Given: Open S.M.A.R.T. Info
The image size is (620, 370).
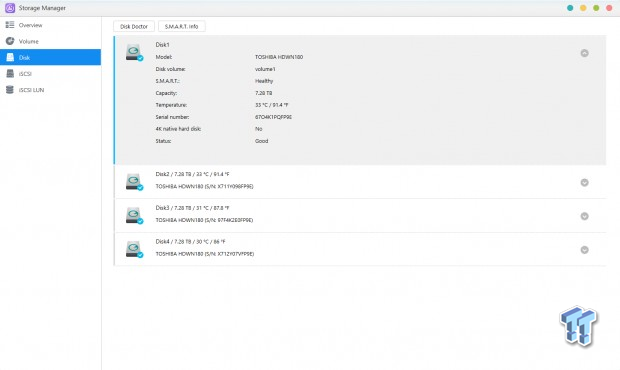Looking at the screenshot, I should point(181,26).
